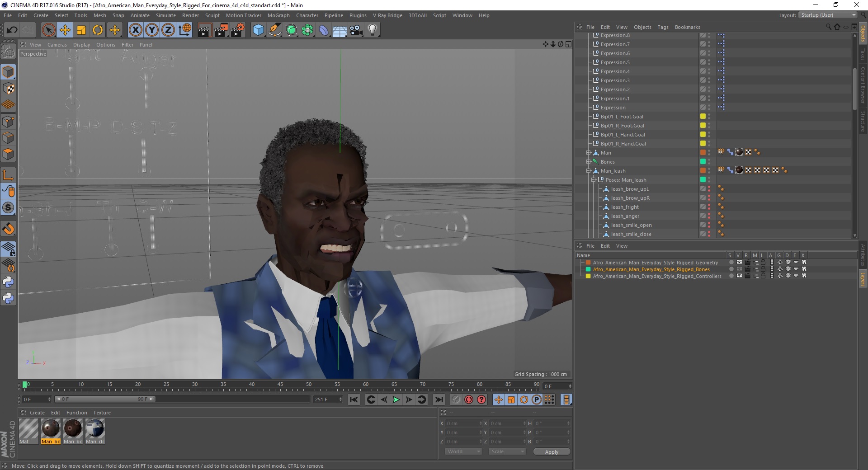Open the World coordinate dropdown
The image size is (868, 470).
click(463, 451)
